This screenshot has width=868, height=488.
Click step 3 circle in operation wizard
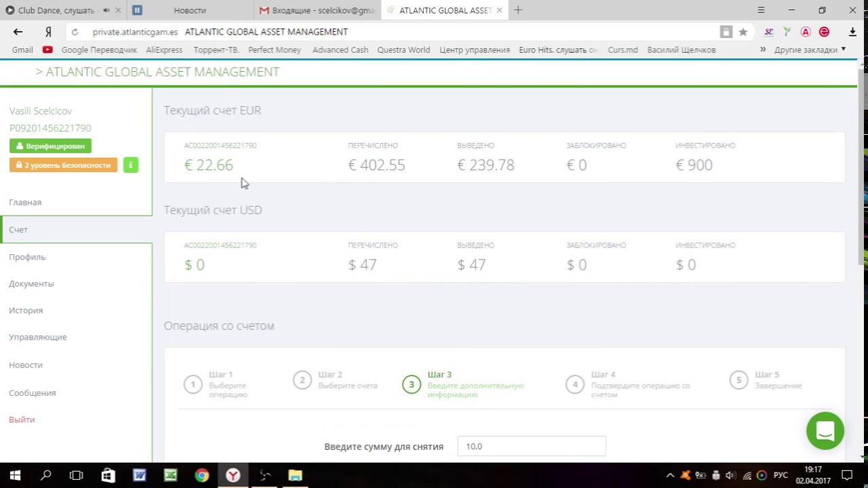point(412,384)
